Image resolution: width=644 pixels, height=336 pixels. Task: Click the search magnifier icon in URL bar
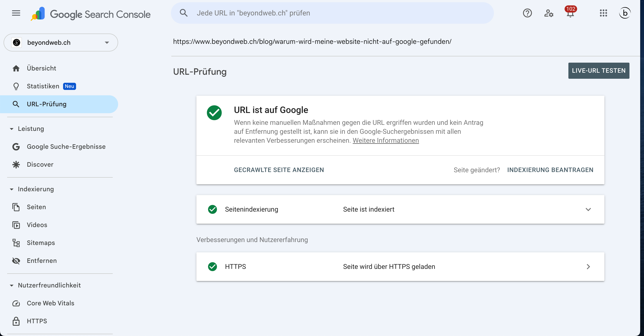point(184,13)
